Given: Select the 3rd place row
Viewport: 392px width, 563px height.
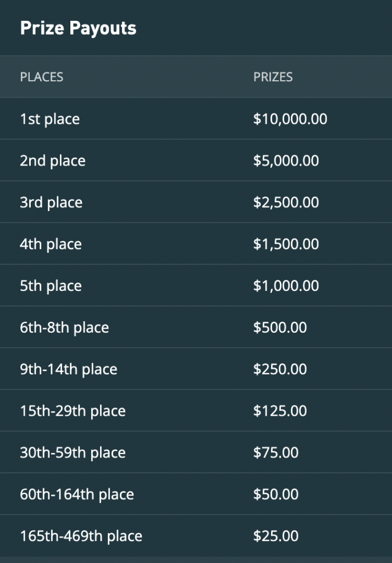Looking at the screenshot, I should [196, 202].
